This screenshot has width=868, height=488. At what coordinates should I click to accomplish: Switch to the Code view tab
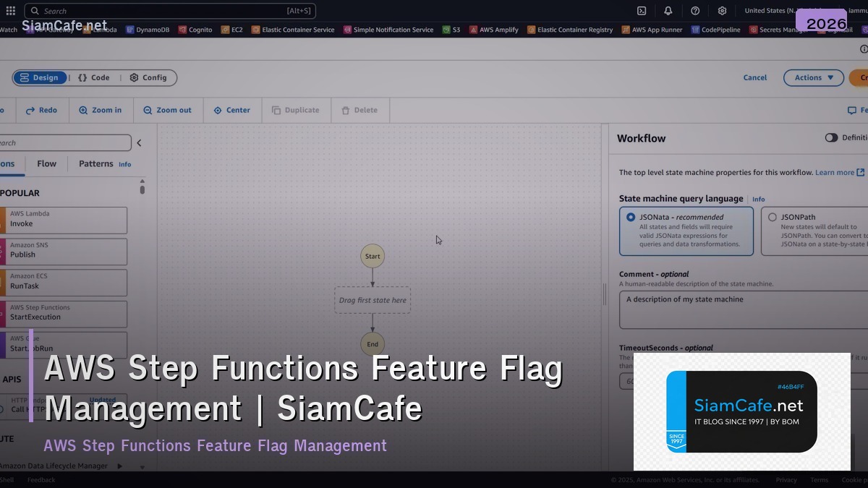(93, 77)
